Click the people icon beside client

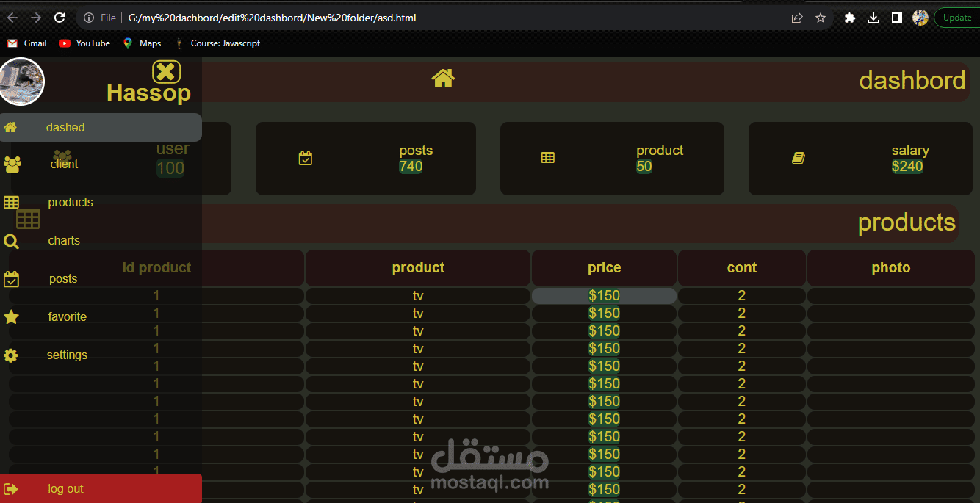(12, 164)
